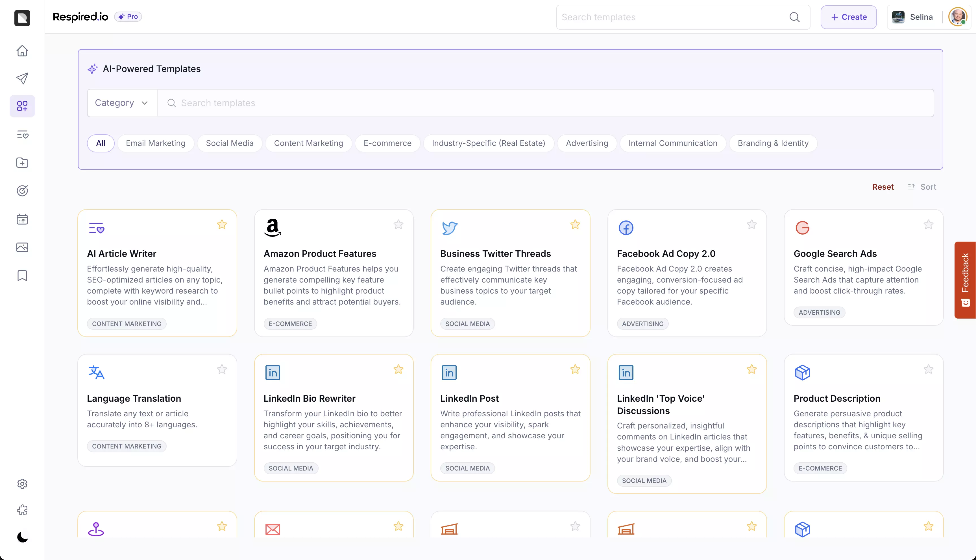The image size is (976, 560).
Task: Open the Home icon in sidebar
Action: [22, 51]
